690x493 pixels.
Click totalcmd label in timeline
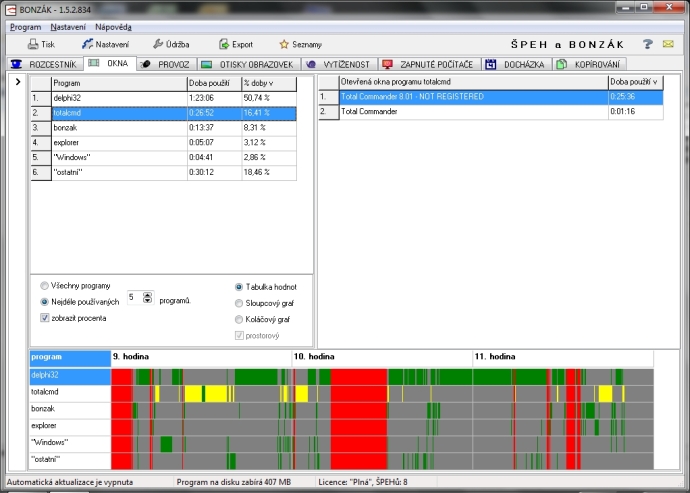point(70,393)
